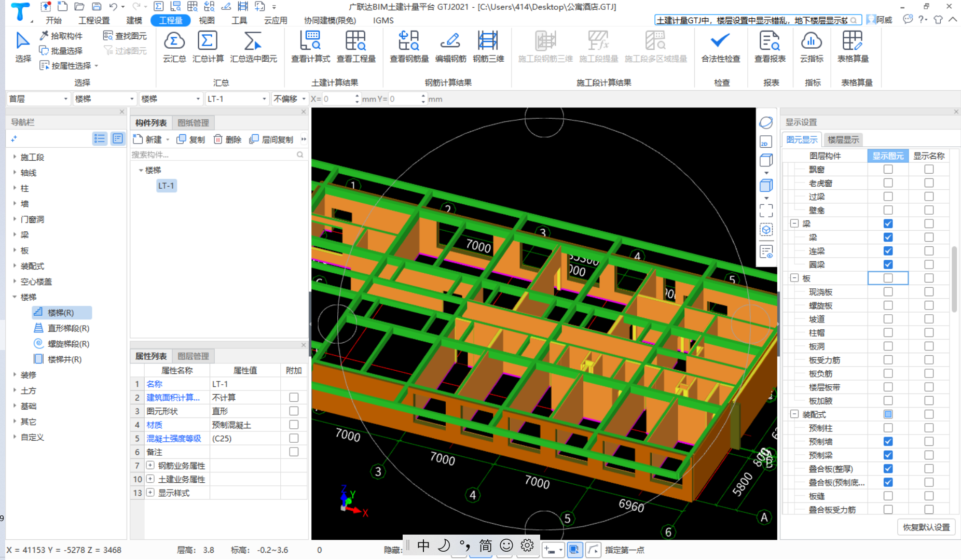The height and width of the screenshot is (560, 961).
Task: Open the 首层 floor dropdown
Action: 38,99
